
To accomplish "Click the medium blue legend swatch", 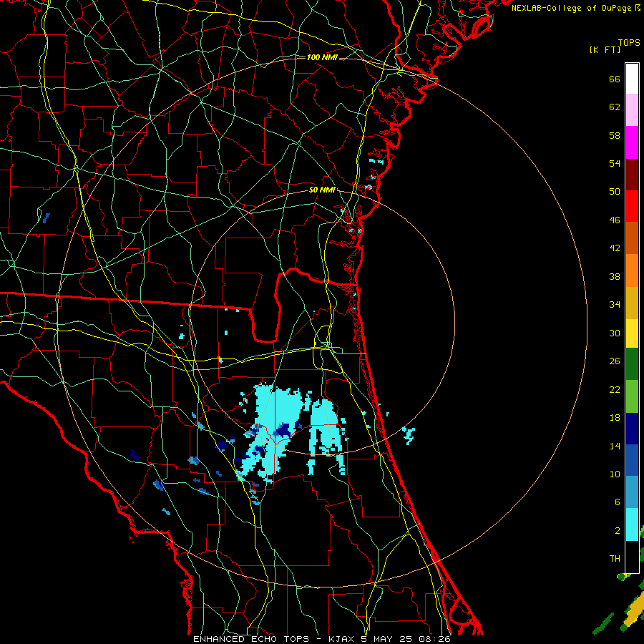I will coord(632,460).
